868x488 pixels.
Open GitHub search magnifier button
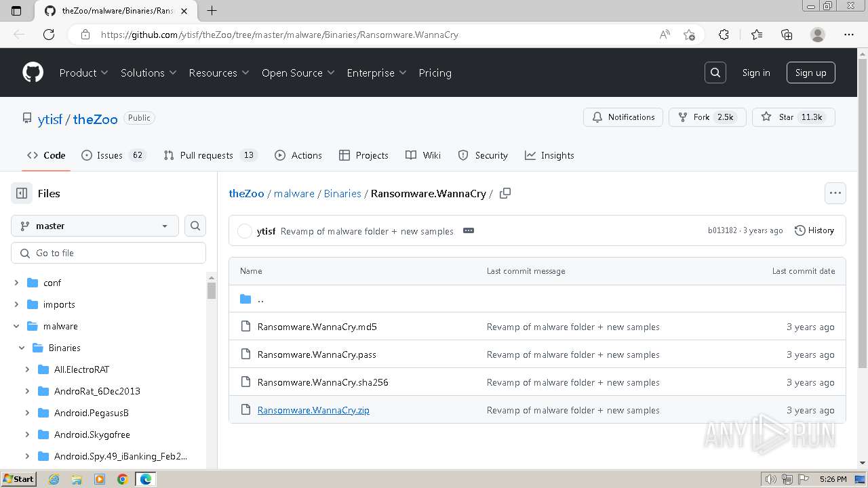(715, 73)
